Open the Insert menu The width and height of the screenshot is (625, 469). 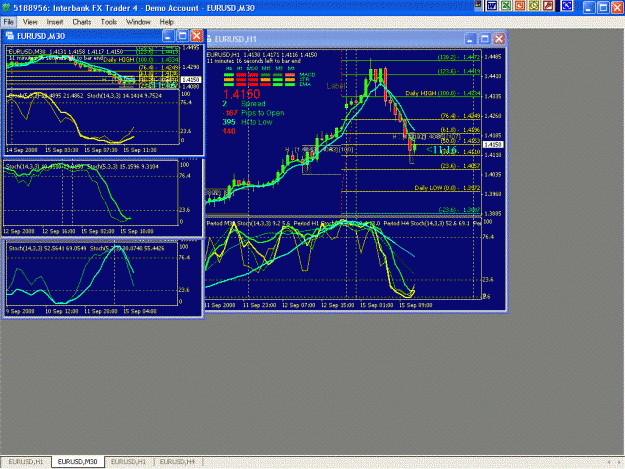(55, 22)
